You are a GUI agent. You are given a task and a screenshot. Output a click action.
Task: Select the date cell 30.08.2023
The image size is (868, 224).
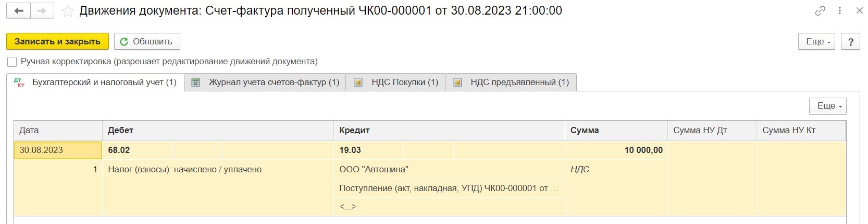58,150
